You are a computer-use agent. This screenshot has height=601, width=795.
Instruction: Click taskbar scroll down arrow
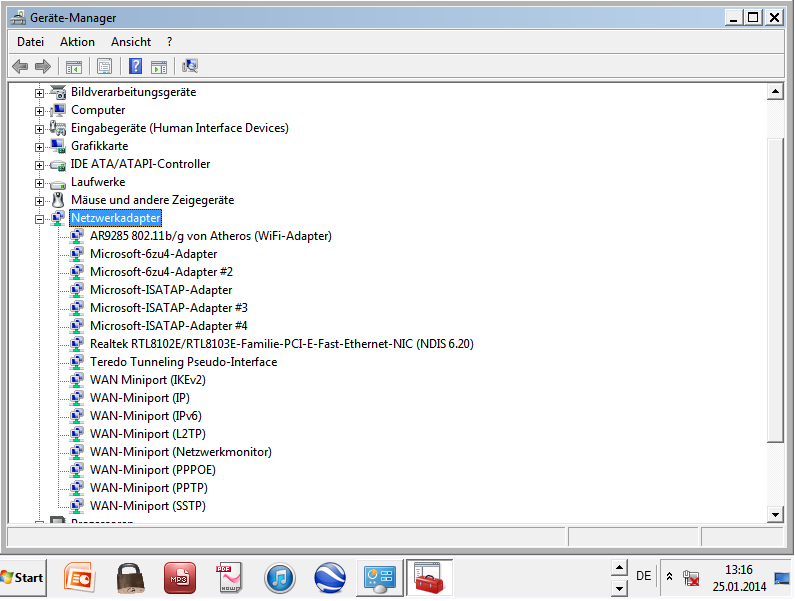619,588
